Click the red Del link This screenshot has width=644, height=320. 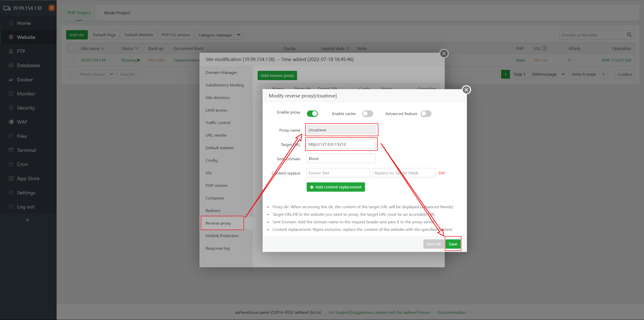pyautogui.click(x=441, y=173)
